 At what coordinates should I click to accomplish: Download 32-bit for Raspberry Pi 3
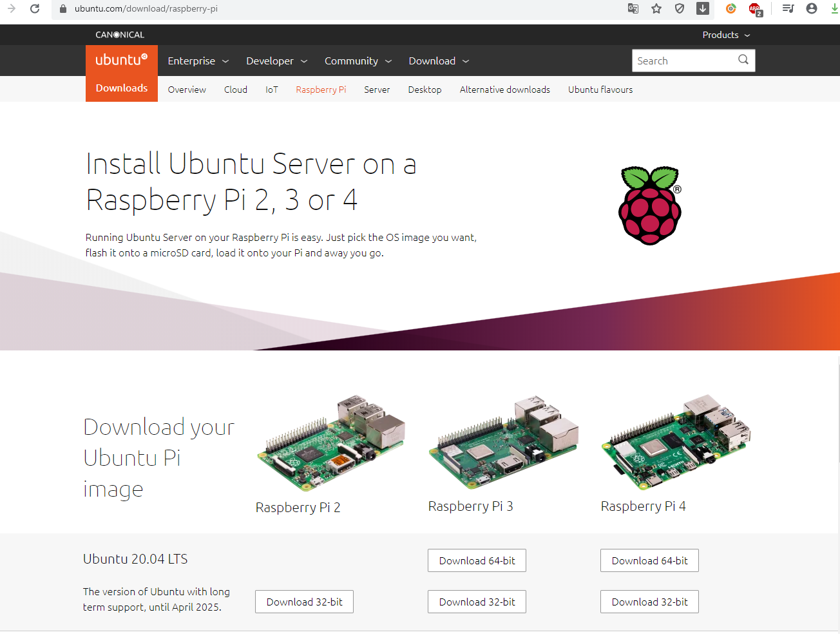[477, 602]
